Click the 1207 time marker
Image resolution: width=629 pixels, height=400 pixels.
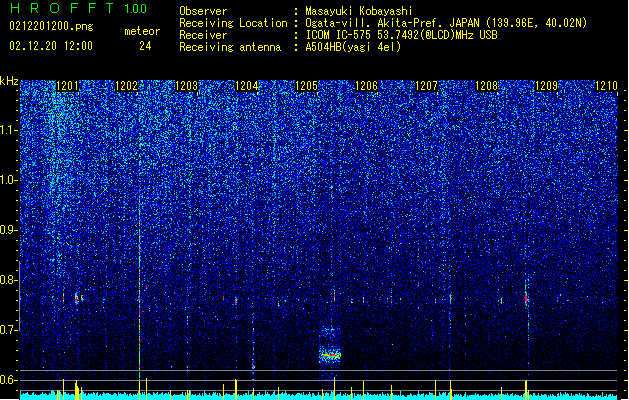point(426,86)
